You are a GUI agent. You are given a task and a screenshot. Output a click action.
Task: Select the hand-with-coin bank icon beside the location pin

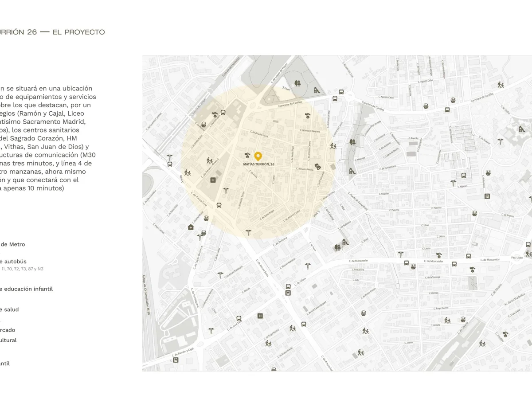click(x=247, y=155)
